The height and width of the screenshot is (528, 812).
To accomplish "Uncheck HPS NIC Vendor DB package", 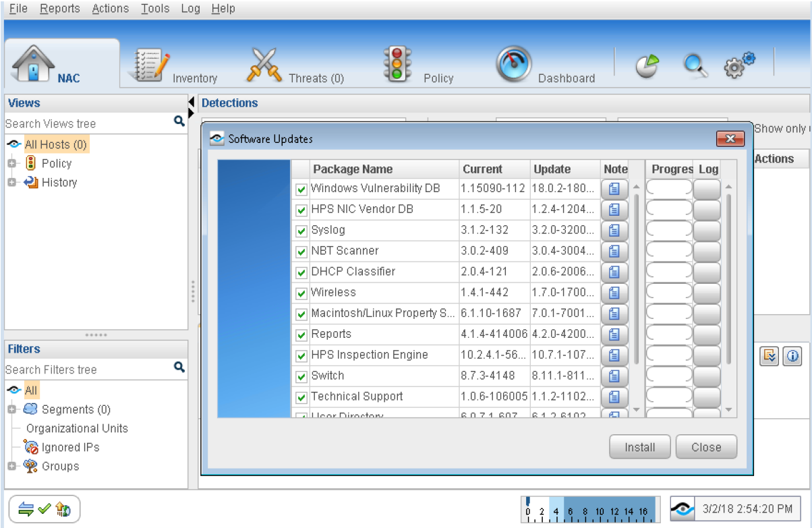I will pyautogui.click(x=301, y=210).
